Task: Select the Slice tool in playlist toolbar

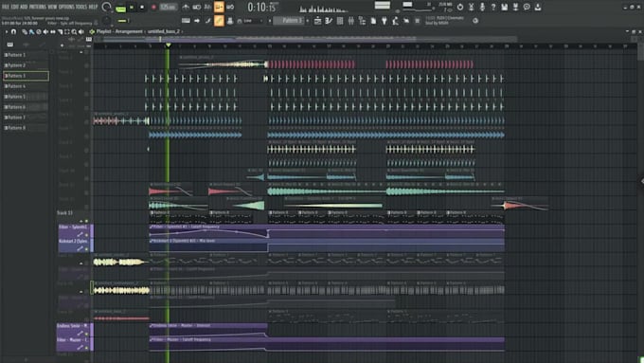Action: tap(60, 31)
